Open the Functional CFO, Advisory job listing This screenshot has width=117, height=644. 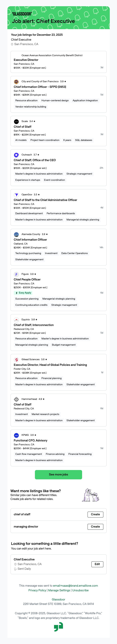click(x=31, y=440)
